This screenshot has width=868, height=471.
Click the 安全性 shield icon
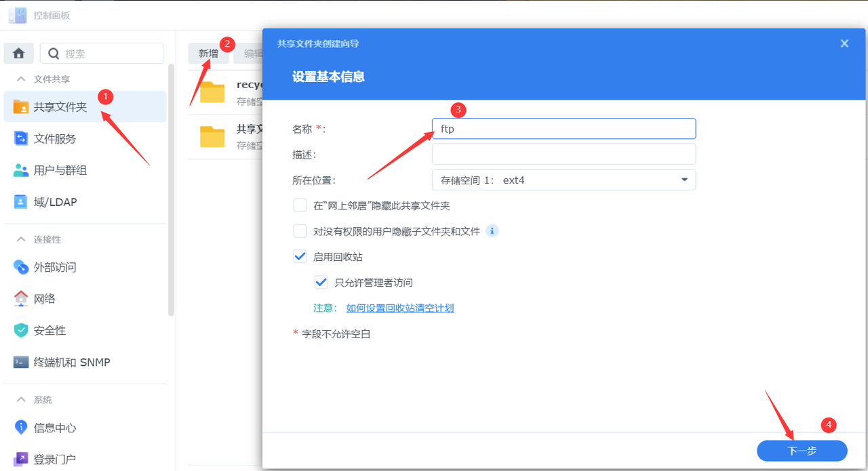pyautogui.click(x=21, y=331)
